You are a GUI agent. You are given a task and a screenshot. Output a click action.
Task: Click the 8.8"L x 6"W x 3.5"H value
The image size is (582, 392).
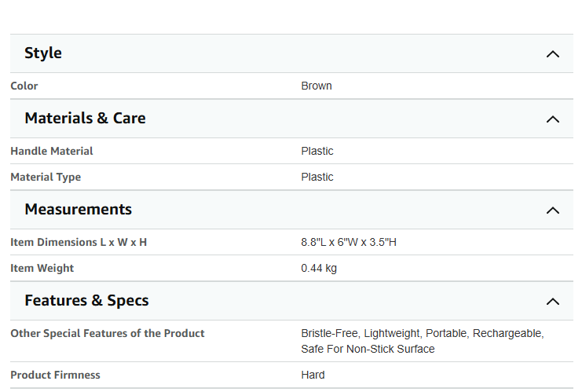(349, 243)
